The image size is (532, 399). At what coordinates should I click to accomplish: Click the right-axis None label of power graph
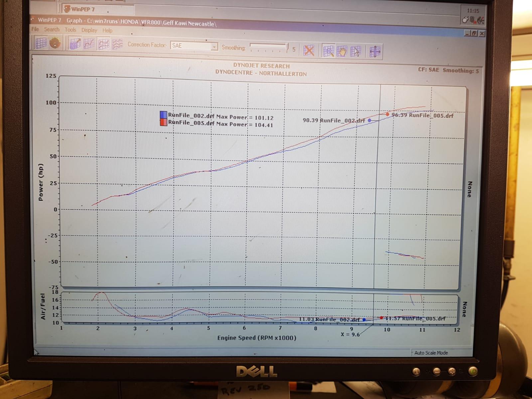click(469, 190)
